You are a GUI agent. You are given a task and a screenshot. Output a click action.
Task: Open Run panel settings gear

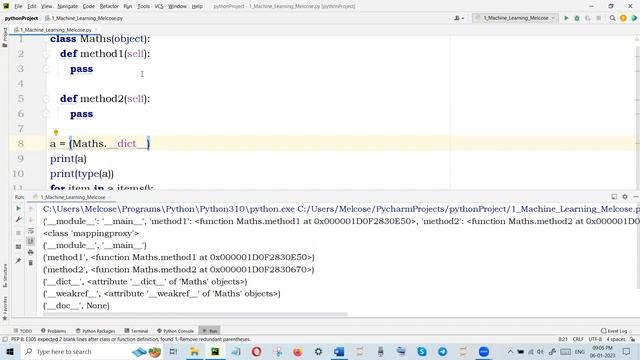(625, 197)
